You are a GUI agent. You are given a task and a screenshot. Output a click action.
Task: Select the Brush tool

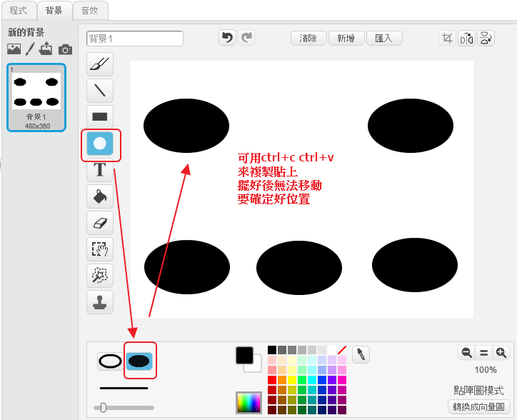(x=100, y=64)
